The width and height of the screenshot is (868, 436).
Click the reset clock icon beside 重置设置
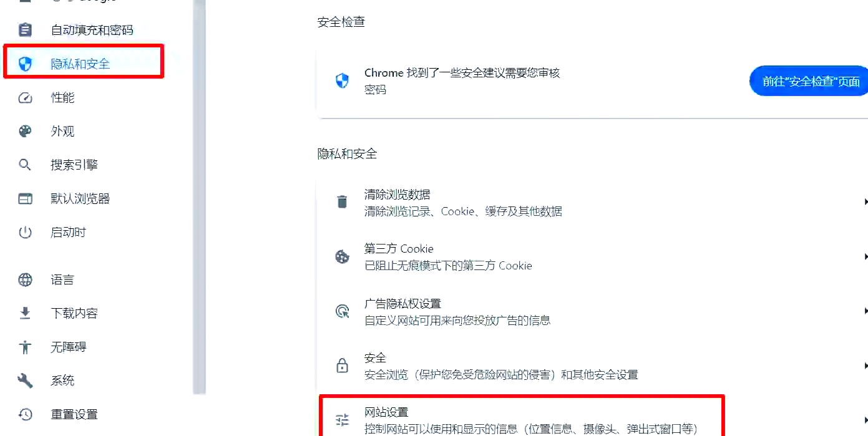tap(25, 414)
